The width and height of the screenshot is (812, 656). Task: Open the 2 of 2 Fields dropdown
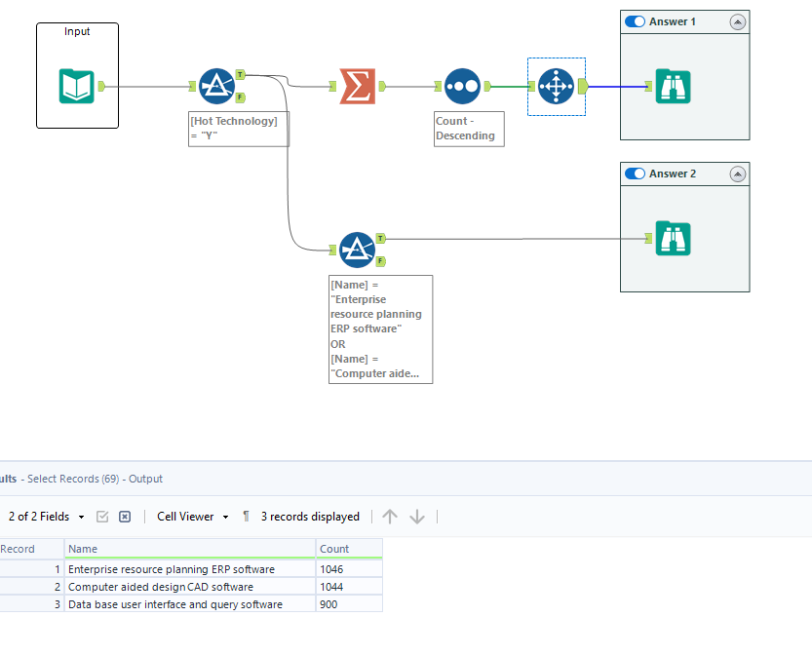[47, 517]
